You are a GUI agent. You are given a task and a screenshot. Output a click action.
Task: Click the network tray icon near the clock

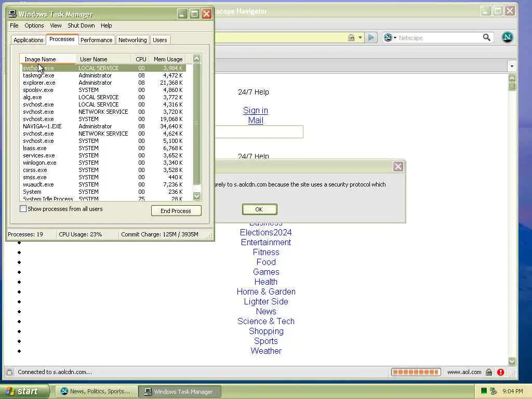coord(494,391)
